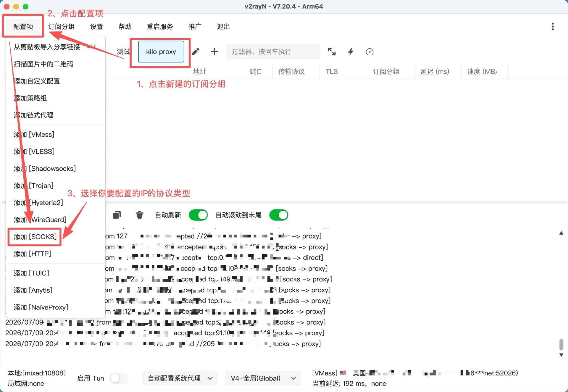Choose 添加 [NaïveProxy] menu entry

coord(56,307)
